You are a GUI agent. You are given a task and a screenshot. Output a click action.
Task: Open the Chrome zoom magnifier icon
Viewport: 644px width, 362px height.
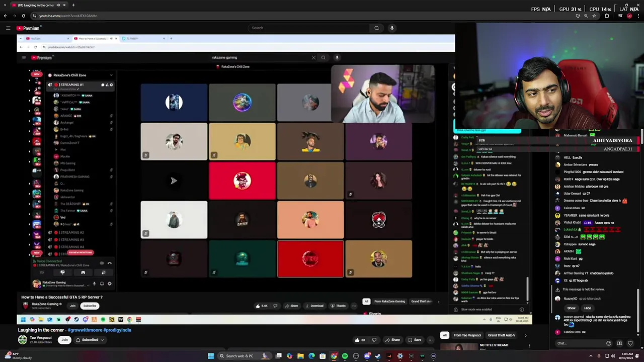coord(586,16)
